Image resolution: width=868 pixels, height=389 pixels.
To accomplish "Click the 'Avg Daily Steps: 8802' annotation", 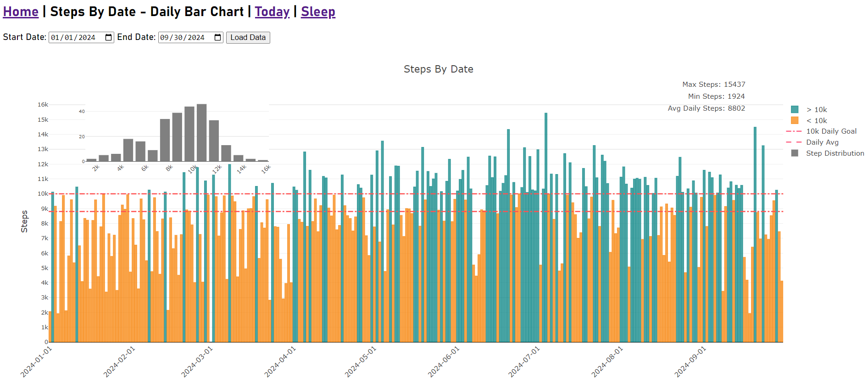I will (706, 108).
